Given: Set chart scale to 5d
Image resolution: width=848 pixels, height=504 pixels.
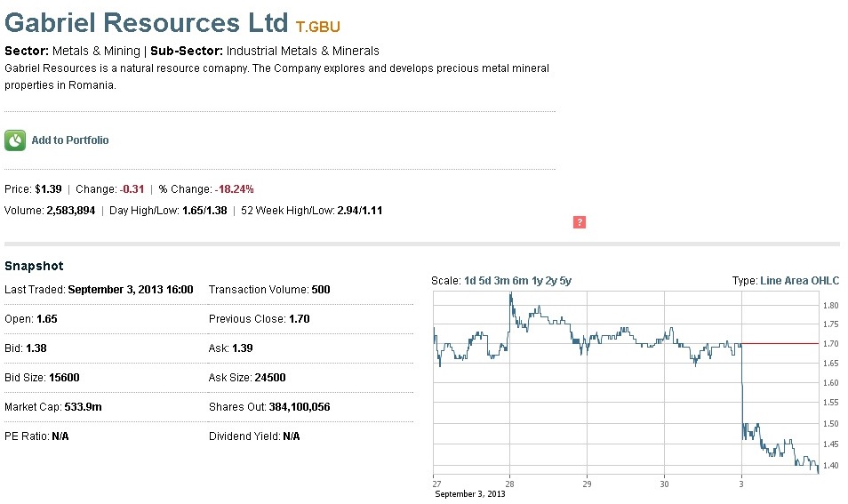Looking at the screenshot, I should coord(485,281).
